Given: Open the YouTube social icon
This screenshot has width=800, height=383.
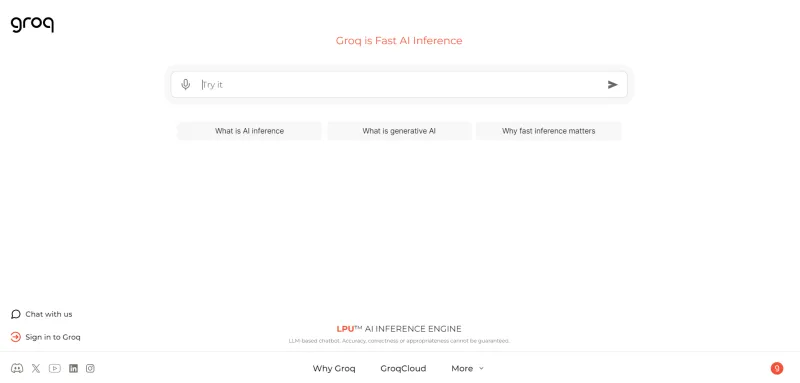Looking at the screenshot, I should pos(55,368).
